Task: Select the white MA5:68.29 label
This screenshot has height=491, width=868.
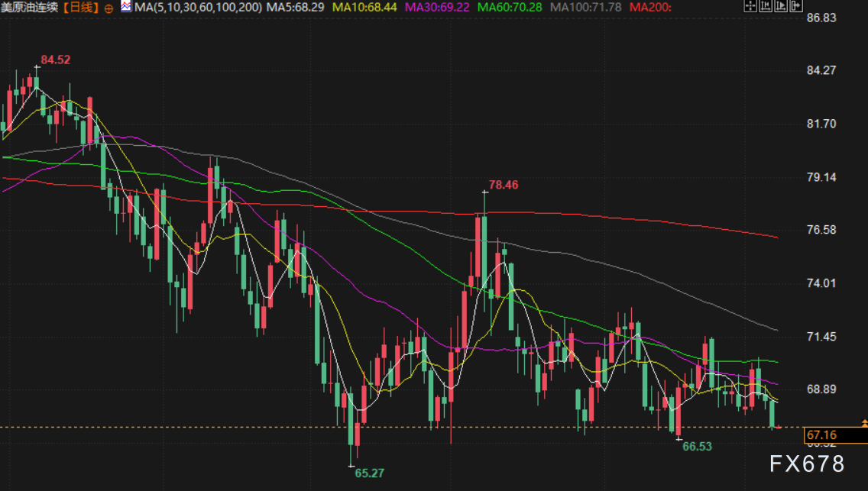Action: click(300, 8)
